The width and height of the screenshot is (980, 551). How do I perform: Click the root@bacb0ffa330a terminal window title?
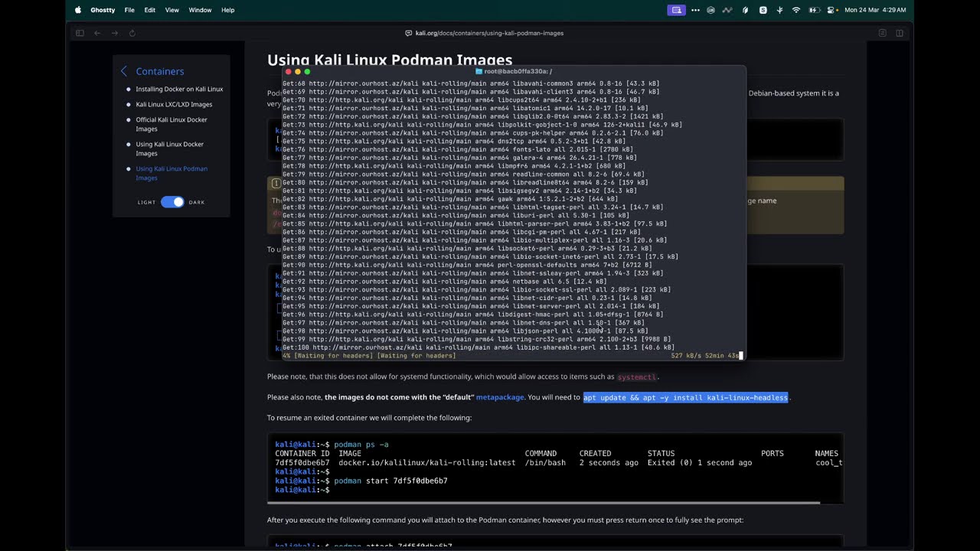(x=518, y=71)
